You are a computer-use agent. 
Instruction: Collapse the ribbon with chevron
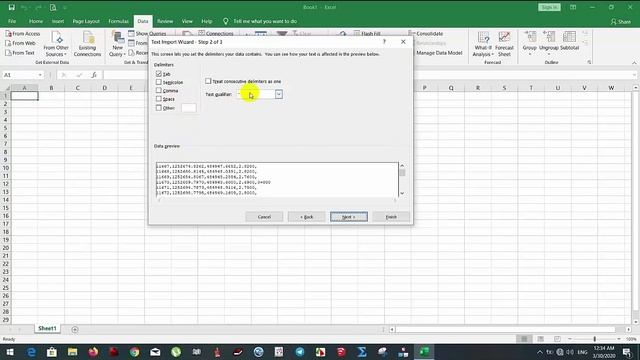634,62
